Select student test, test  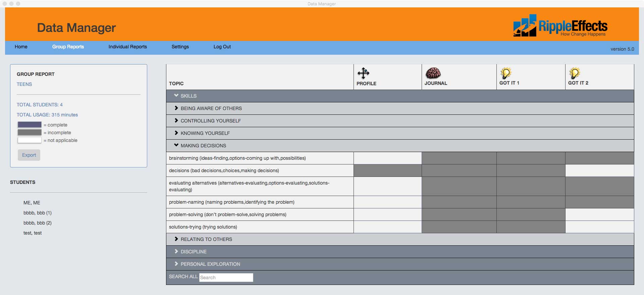click(x=33, y=233)
